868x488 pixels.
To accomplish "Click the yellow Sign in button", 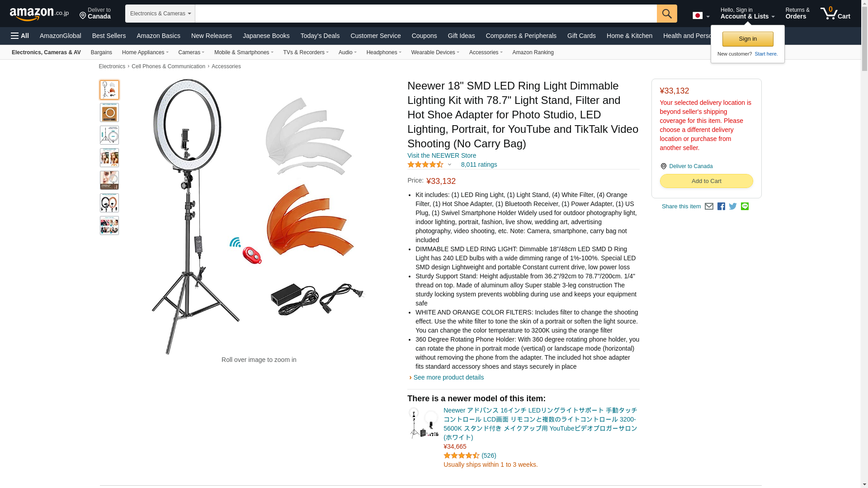I will 748,39.
